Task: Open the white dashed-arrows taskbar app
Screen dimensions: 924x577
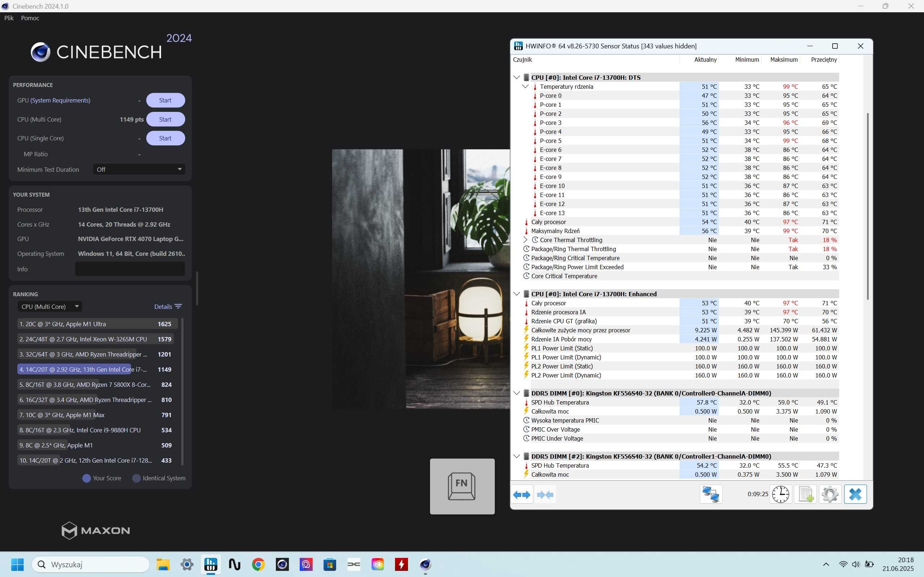Action: click(x=353, y=564)
